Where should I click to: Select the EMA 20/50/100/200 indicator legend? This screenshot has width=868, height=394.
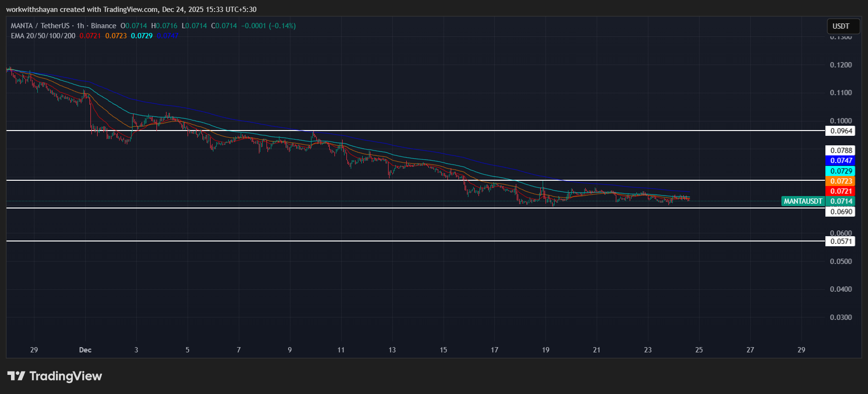pos(43,36)
